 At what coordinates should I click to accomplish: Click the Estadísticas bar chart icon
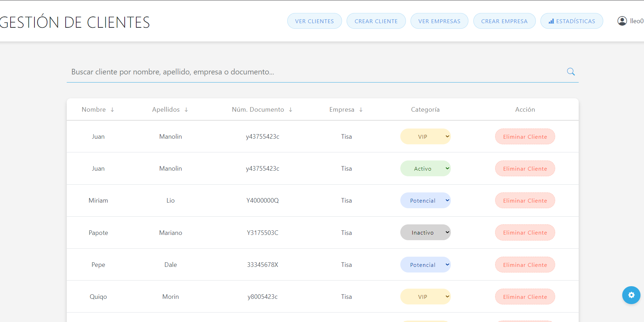(x=551, y=21)
